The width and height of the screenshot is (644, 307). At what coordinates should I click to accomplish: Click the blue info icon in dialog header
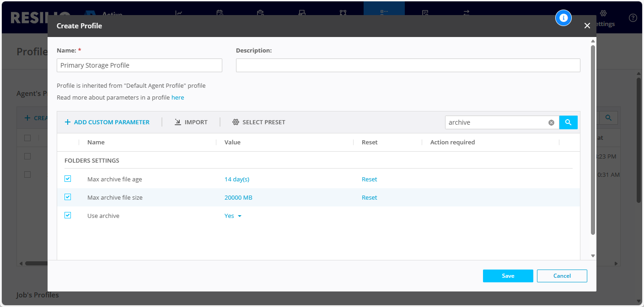(563, 18)
